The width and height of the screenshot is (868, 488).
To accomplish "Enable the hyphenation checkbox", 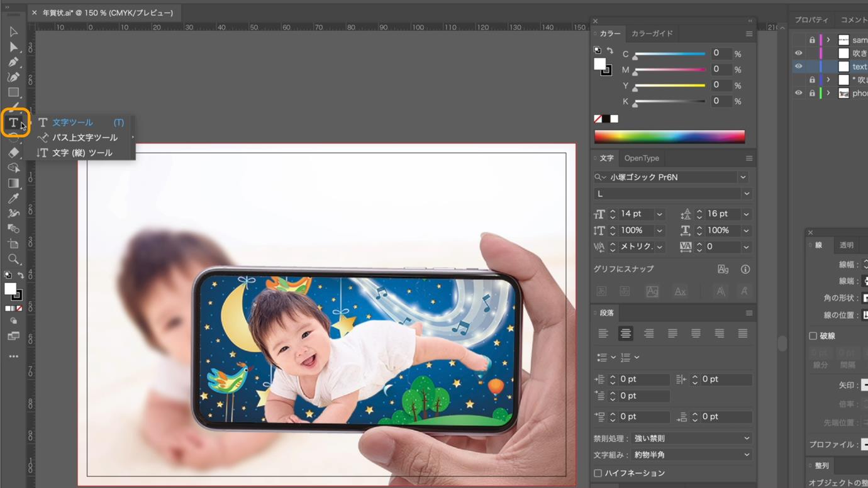I will [x=598, y=473].
